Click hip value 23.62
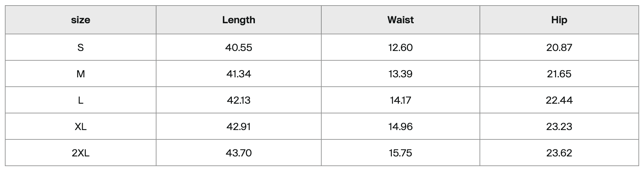The width and height of the screenshot is (644, 172). (x=559, y=153)
